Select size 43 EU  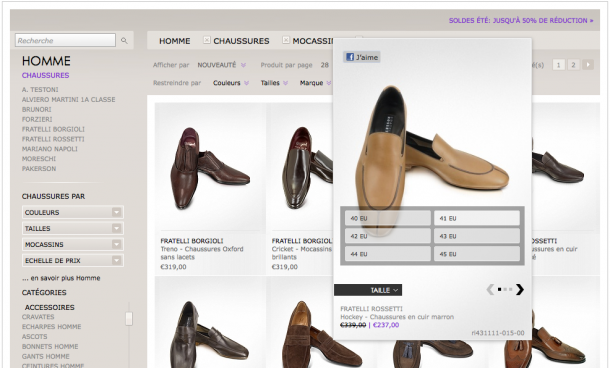(x=477, y=236)
